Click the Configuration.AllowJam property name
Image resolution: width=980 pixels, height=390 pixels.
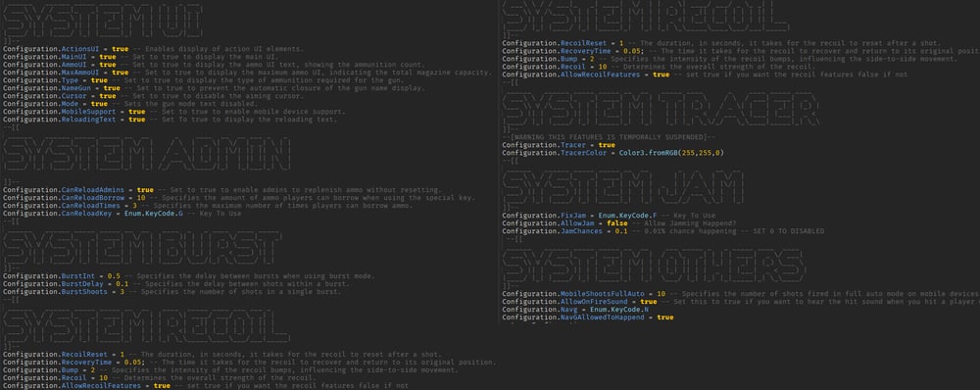pyautogui.click(x=548, y=223)
